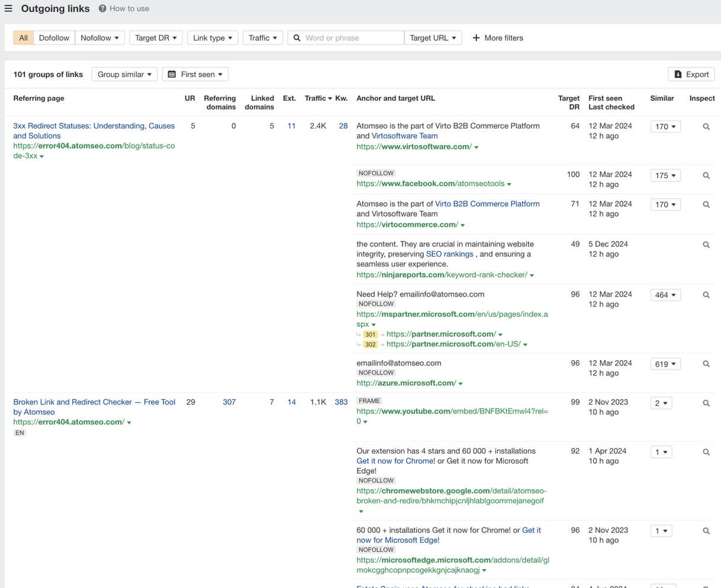Expand the 170 similar links for virtosoftware.com

tap(665, 127)
